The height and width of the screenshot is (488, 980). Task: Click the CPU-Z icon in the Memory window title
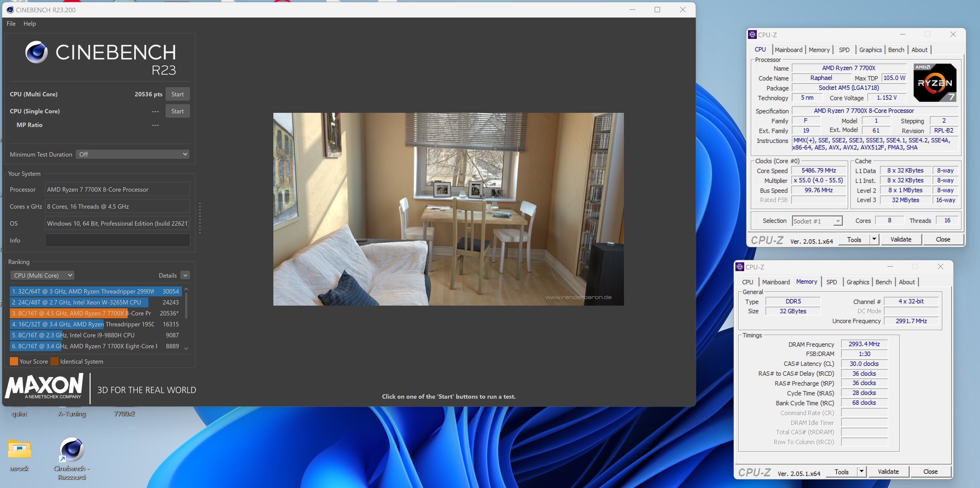pyautogui.click(x=740, y=267)
